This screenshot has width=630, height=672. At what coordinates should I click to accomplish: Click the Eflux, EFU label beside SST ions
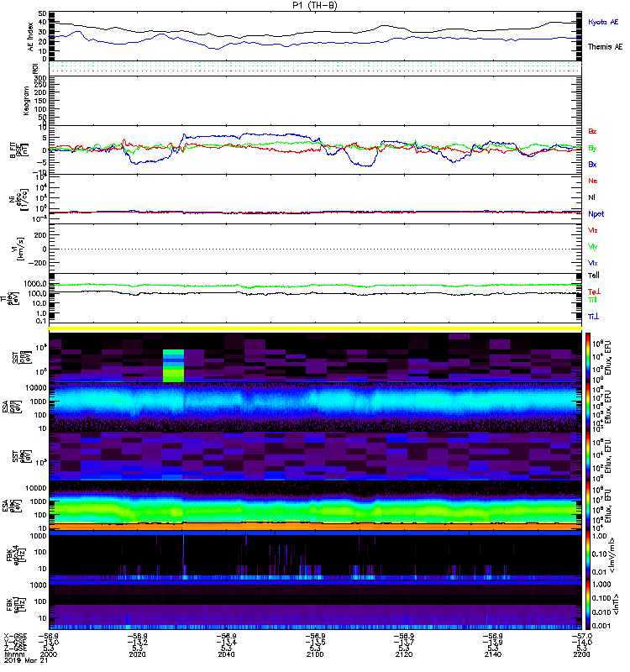pyautogui.click(x=608, y=358)
